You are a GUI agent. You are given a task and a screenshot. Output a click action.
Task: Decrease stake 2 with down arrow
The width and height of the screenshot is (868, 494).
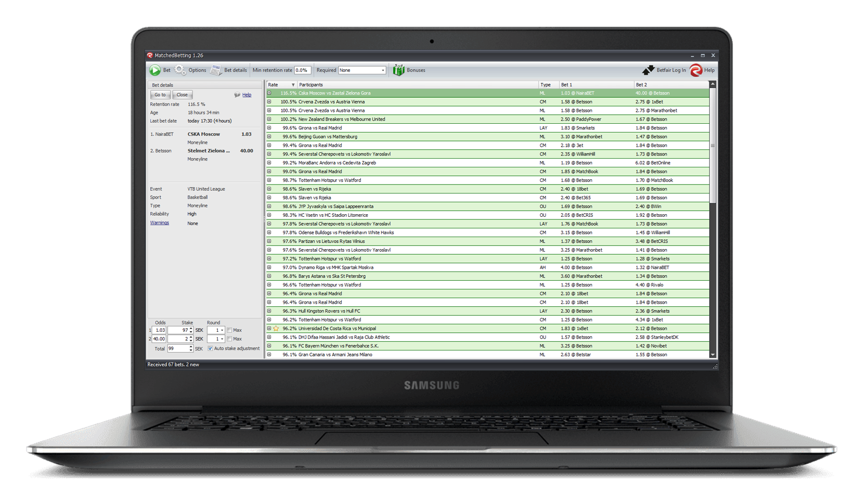coord(191,341)
